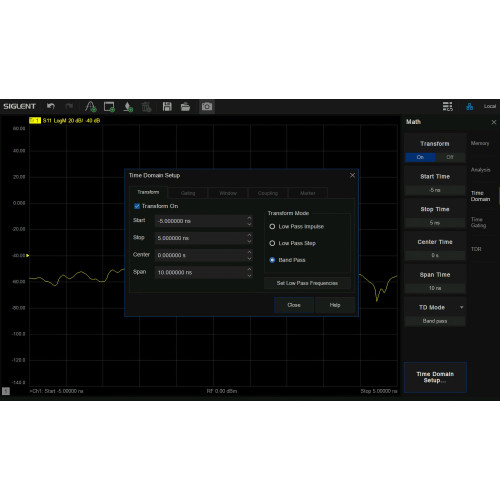Screen dimensions: 500x500
Task: Click the "S11 LogM 20 dB/ -40 dB" trace label
Action: point(71,120)
